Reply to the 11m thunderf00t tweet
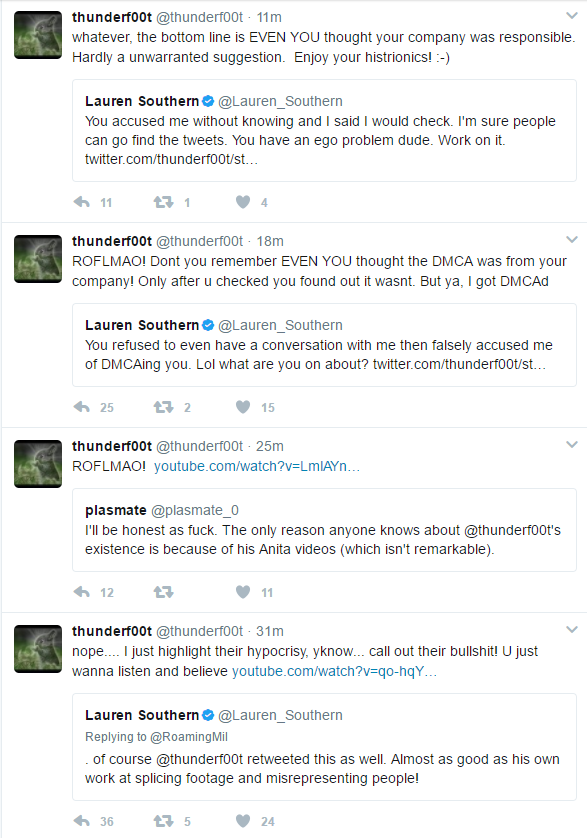Image resolution: width=587 pixels, height=838 pixels. point(82,202)
